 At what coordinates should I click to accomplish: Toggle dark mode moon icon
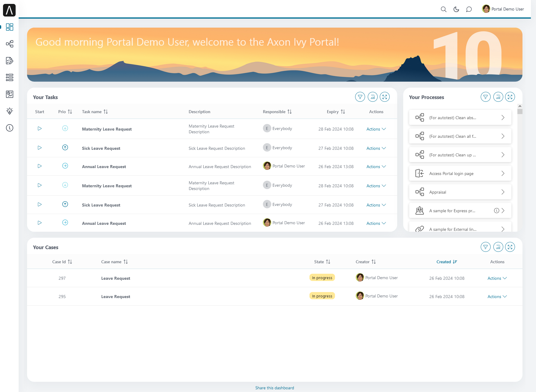point(456,9)
